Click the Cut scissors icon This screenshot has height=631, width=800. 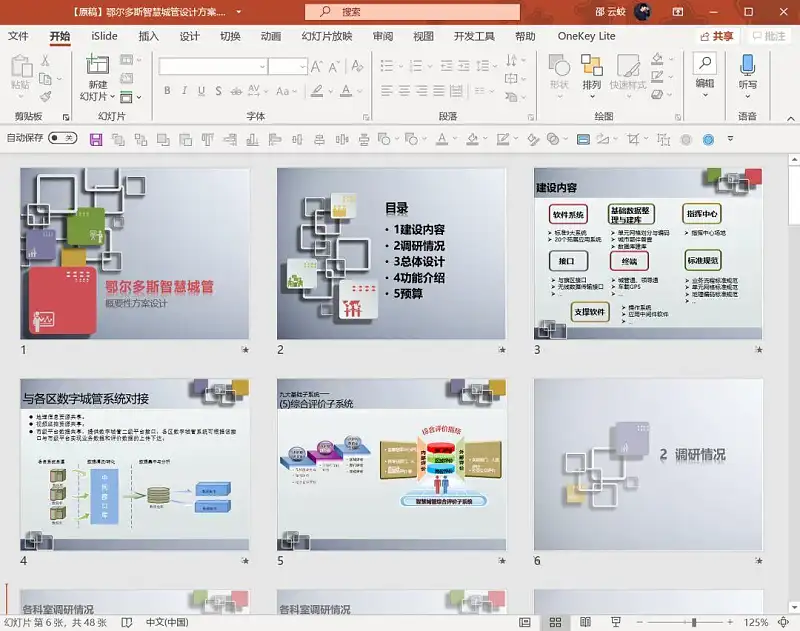45,60
